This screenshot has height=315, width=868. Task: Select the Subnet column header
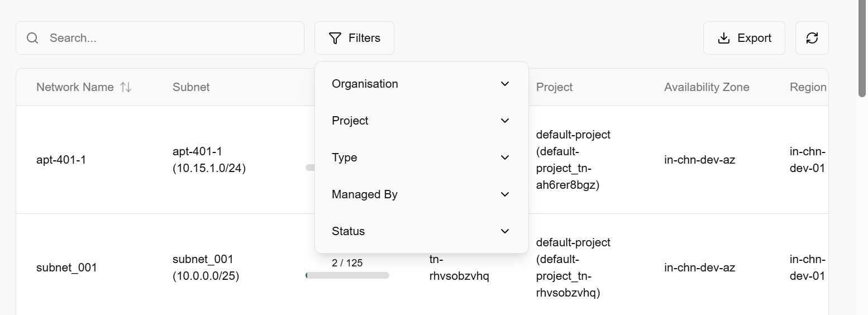[x=191, y=87]
